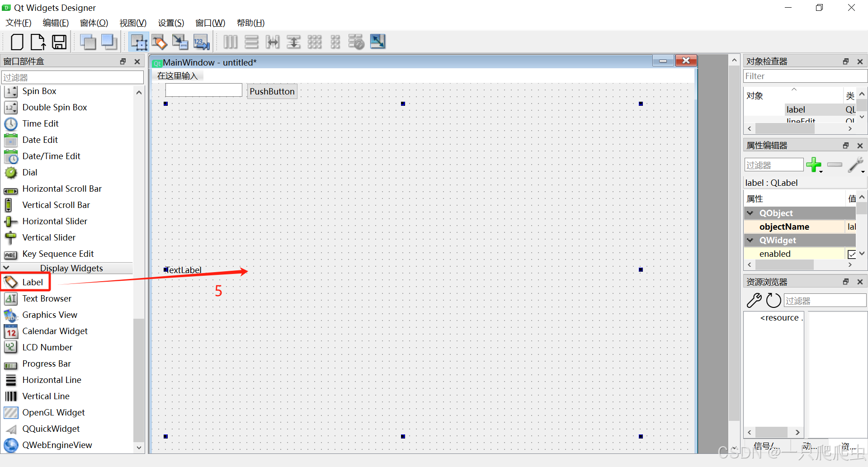Apply form layout from toolbar
868x467 pixels.
[x=335, y=42]
